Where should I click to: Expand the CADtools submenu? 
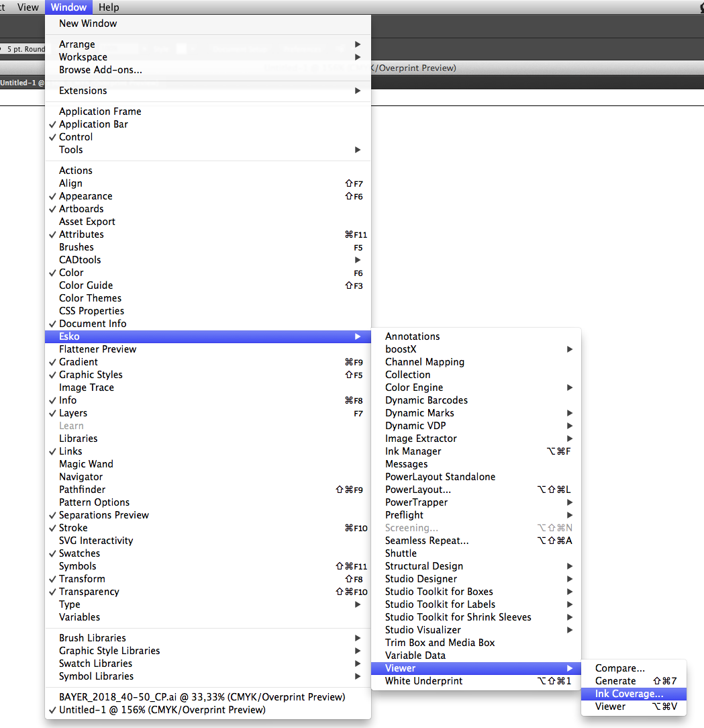click(208, 260)
